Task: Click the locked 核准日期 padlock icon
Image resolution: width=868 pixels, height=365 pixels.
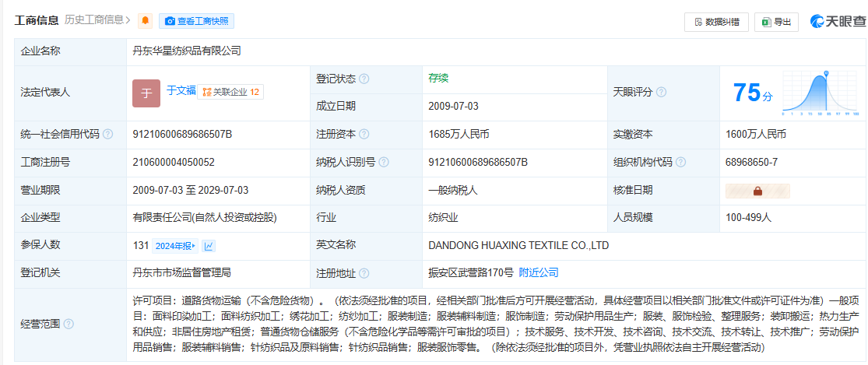Action: [757, 191]
